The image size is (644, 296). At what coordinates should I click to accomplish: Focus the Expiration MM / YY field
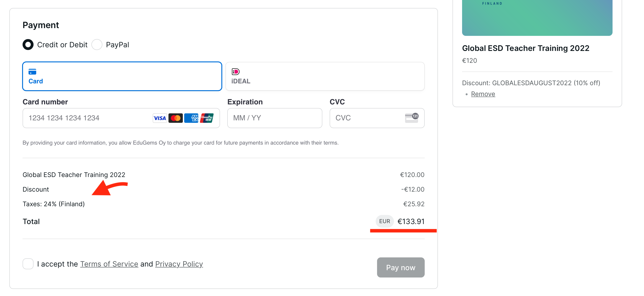coord(274,118)
